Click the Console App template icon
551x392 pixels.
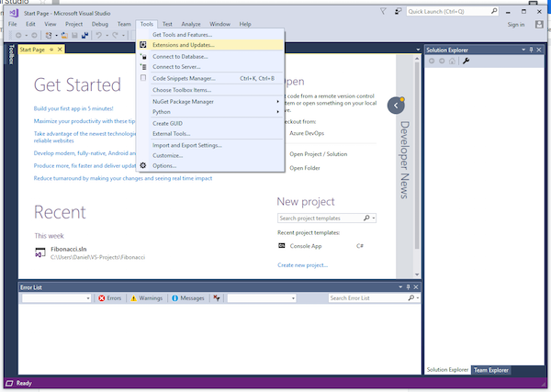[x=282, y=245]
